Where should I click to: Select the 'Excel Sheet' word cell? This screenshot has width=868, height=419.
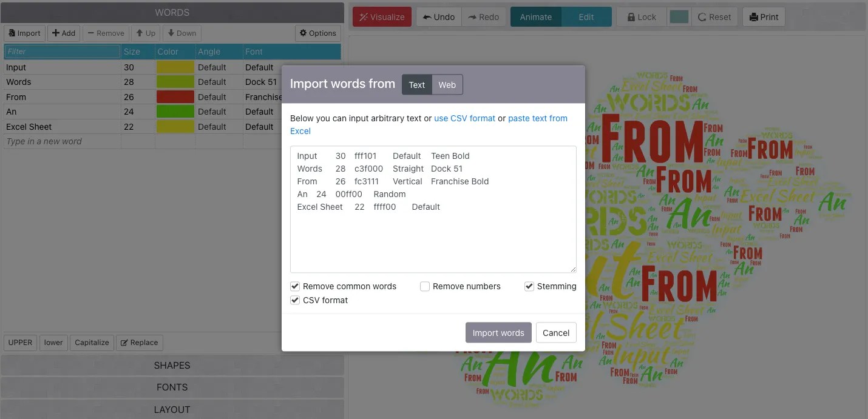coord(62,127)
